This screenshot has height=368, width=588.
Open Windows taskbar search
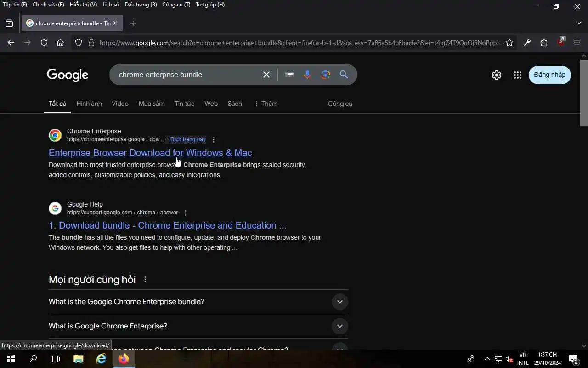point(33,359)
